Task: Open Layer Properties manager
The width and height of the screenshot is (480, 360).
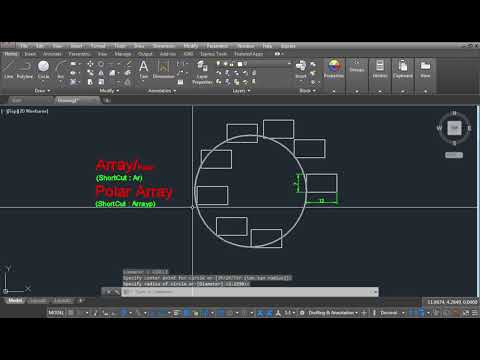Action: coord(202,72)
